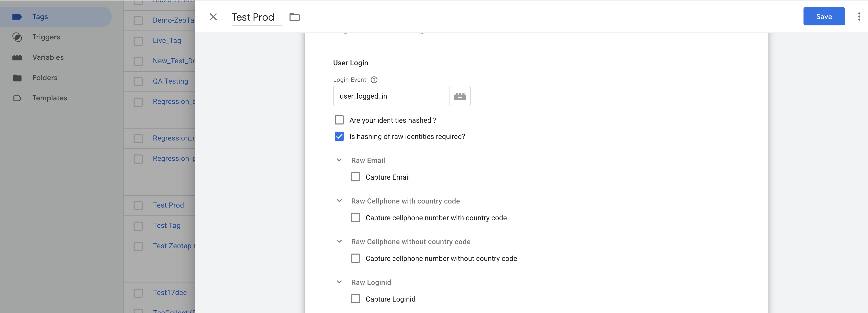Uncheck 'Is hashing of raw identities required?'
The image size is (868, 313).
point(339,136)
